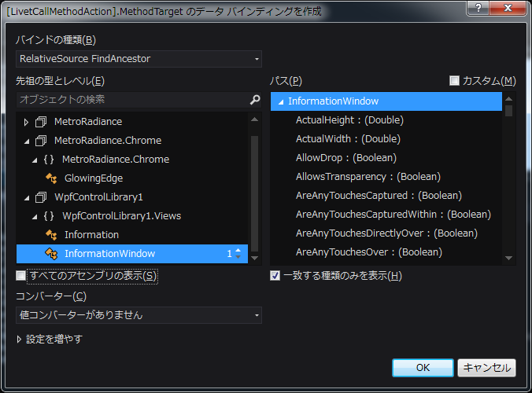Click the ancestor tree scroll-up arrow
Viewport: 532px width, 393px height.
point(254,119)
